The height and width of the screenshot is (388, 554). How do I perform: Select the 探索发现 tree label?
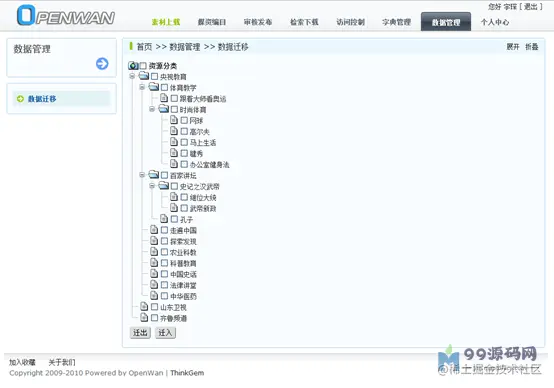183,241
